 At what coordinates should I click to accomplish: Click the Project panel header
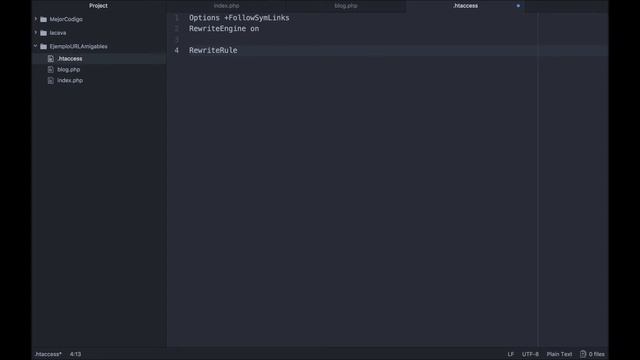coord(98,6)
